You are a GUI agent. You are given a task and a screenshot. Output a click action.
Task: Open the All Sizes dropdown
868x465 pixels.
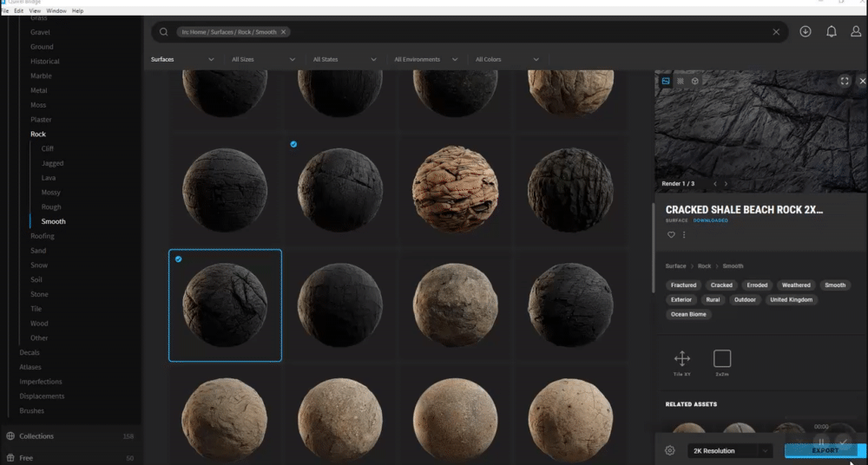coord(264,59)
